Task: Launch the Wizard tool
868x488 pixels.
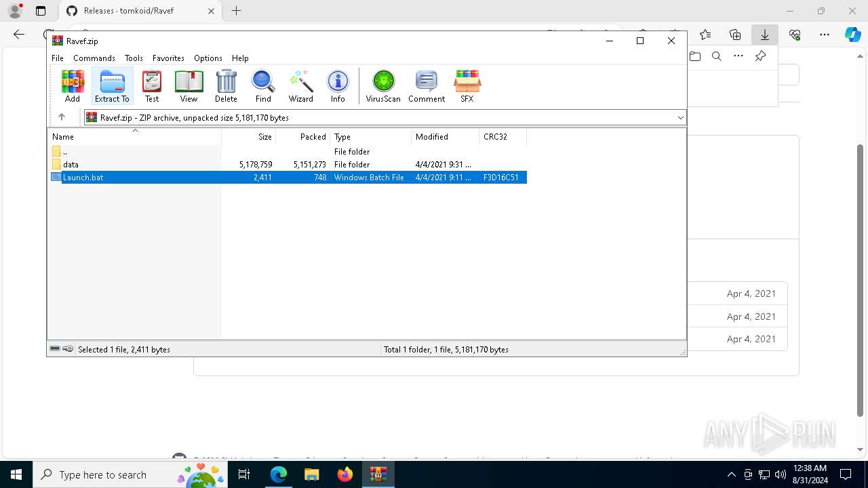Action: click(300, 86)
